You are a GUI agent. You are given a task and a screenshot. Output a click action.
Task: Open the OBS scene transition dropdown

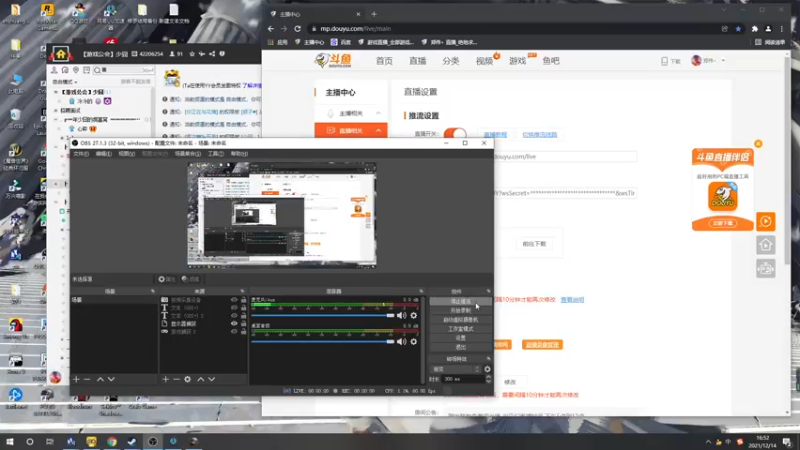[x=456, y=369]
